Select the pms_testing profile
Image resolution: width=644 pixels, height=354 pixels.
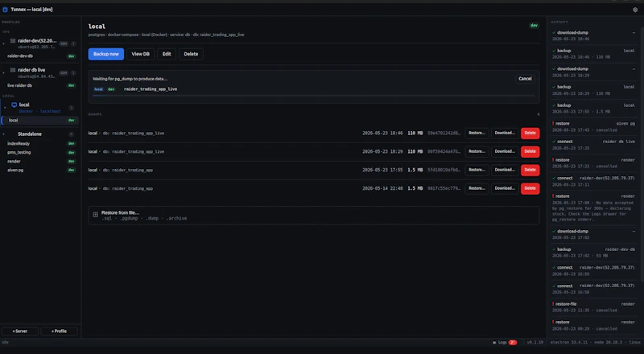(x=39, y=152)
